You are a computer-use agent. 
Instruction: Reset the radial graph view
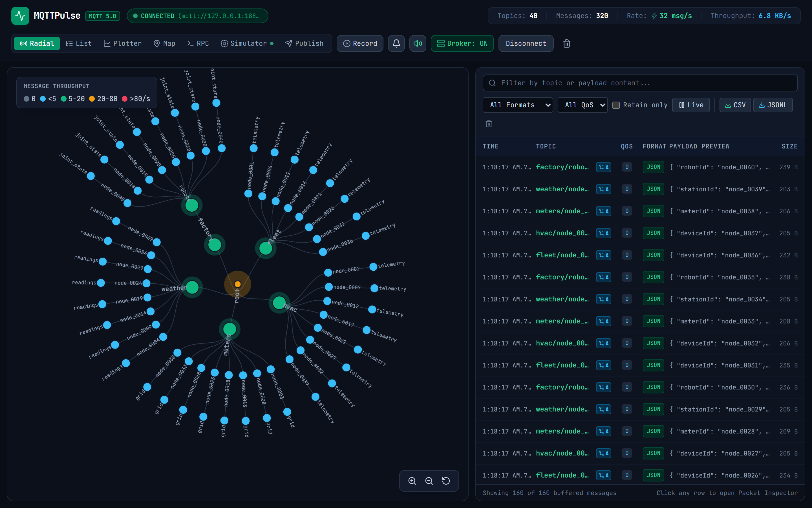click(x=446, y=481)
